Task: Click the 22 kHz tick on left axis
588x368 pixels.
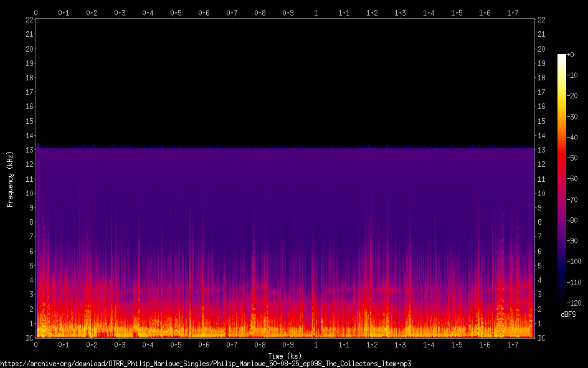Action: (29, 20)
